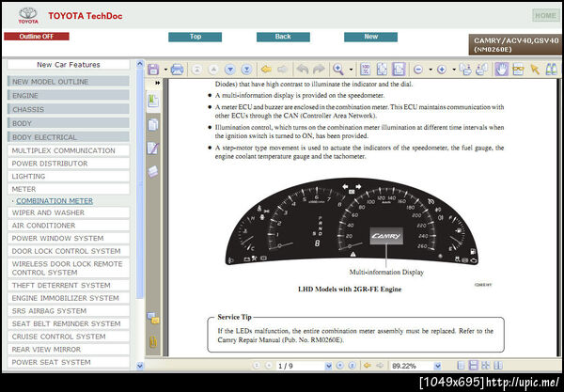Click the yellow previous view arrow in status bar
Viewport: 564px width, 392px height.
[368, 366]
